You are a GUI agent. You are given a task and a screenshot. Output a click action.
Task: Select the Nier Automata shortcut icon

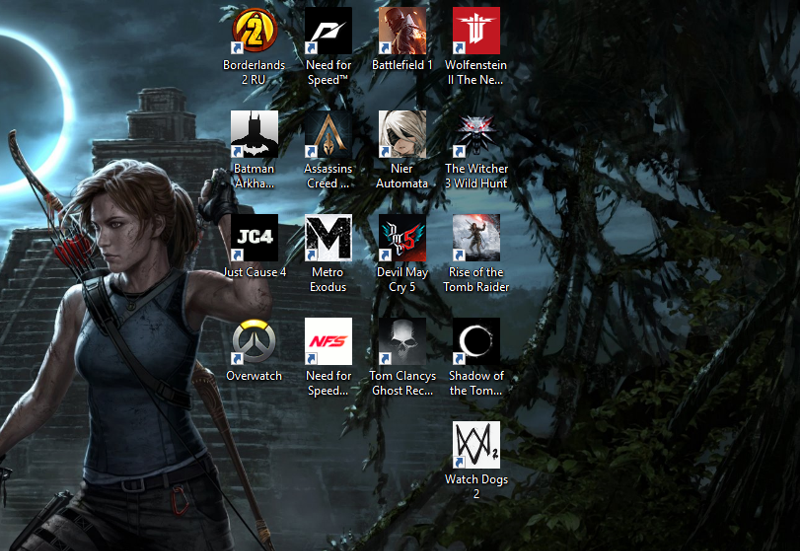click(x=402, y=134)
